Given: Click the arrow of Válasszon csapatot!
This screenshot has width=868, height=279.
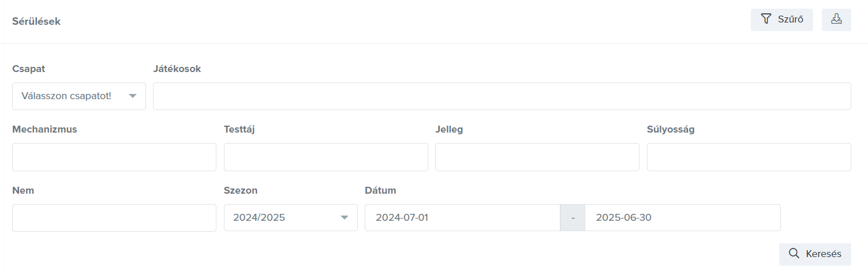Looking at the screenshot, I should [133, 96].
